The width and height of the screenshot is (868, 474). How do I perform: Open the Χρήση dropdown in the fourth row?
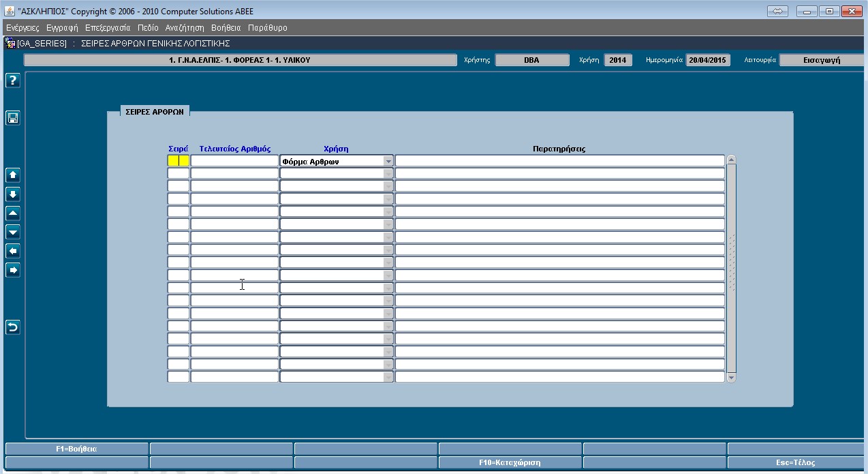coord(388,198)
